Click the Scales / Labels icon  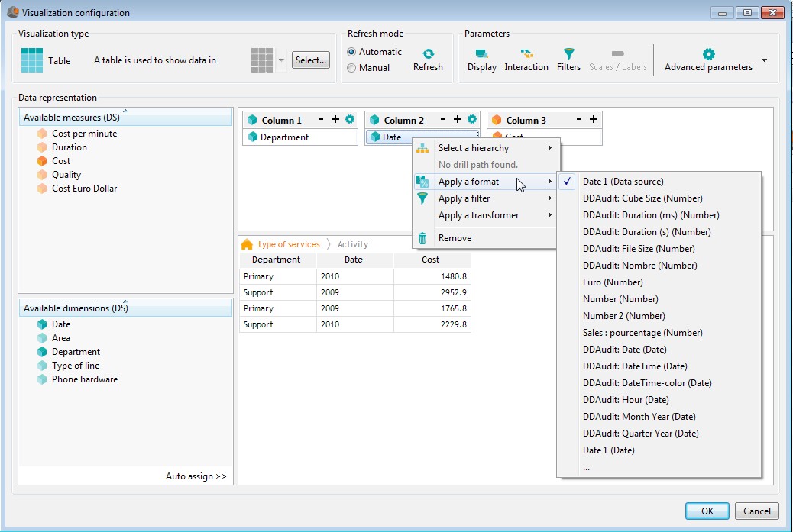(x=617, y=53)
